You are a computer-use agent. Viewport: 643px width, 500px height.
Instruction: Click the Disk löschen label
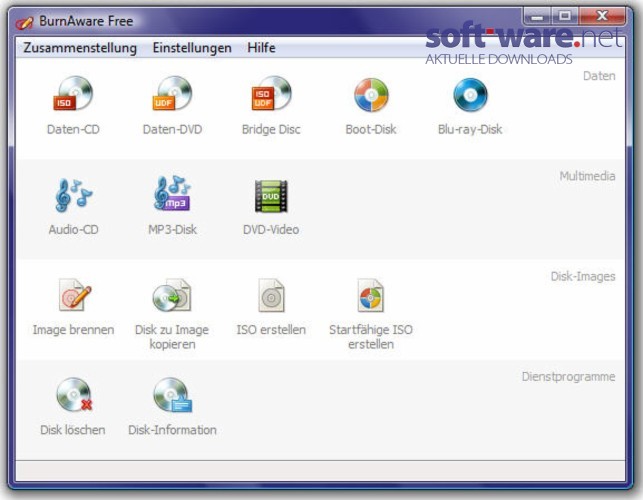click(x=73, y=429)
